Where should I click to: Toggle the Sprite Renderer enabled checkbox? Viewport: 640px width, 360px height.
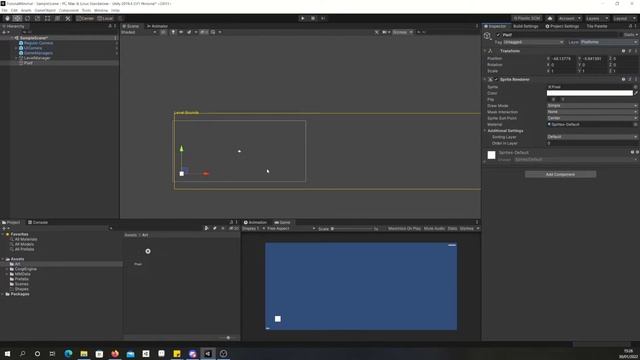pyautogui.click(x=496, y=80)
